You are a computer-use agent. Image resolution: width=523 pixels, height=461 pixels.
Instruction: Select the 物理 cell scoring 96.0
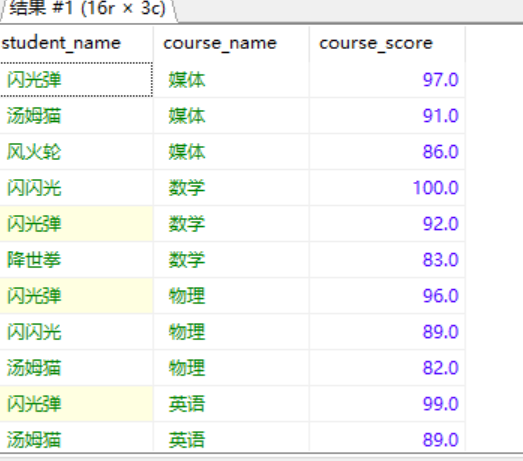231,296
